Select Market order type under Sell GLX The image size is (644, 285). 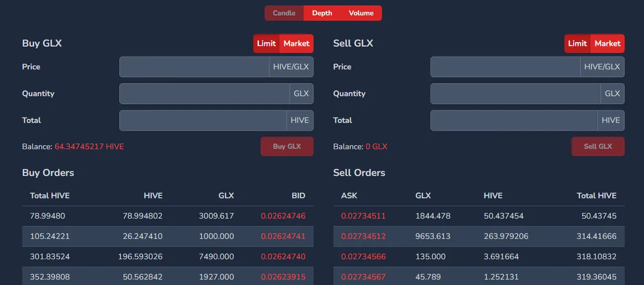point(608,43)
